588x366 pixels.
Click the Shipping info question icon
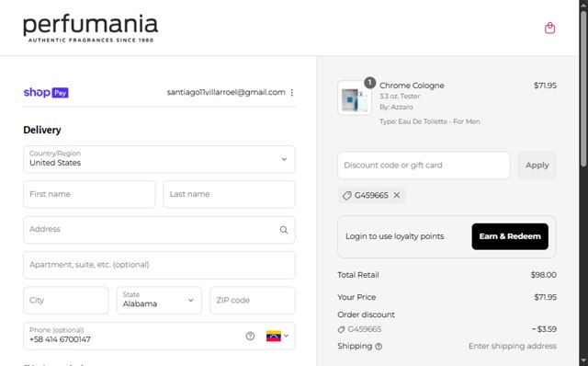coord(379,347)
